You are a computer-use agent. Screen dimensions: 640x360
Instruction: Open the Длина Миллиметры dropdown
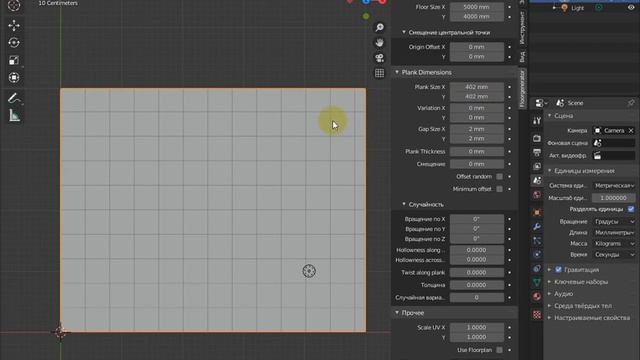613,232
